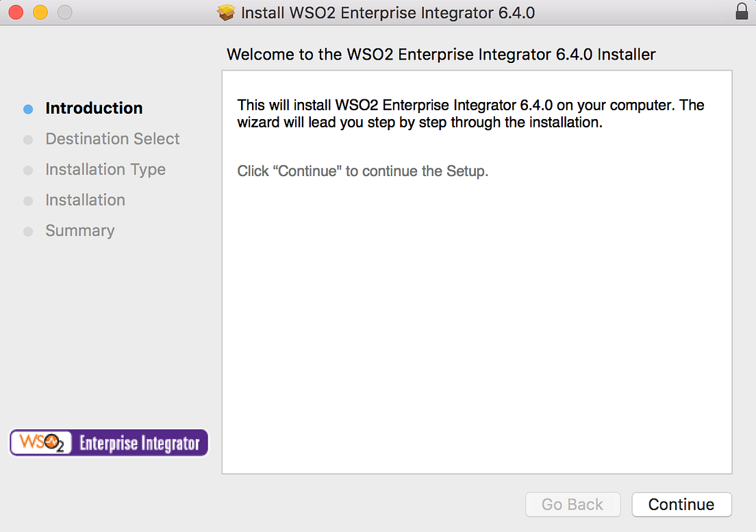Select the Destination Select step

[x=112, y=139]
